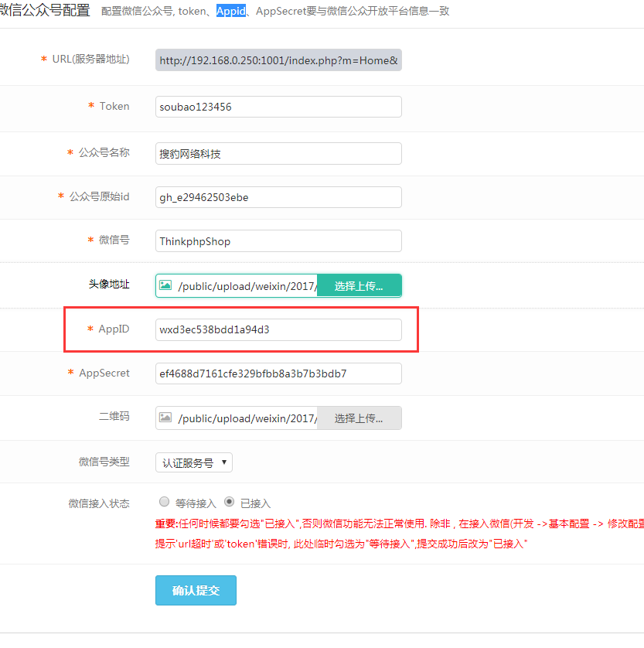The height and width of the screenshot is (648, 644).
Task: Focus the AppID input field
Action: [278, 329]
